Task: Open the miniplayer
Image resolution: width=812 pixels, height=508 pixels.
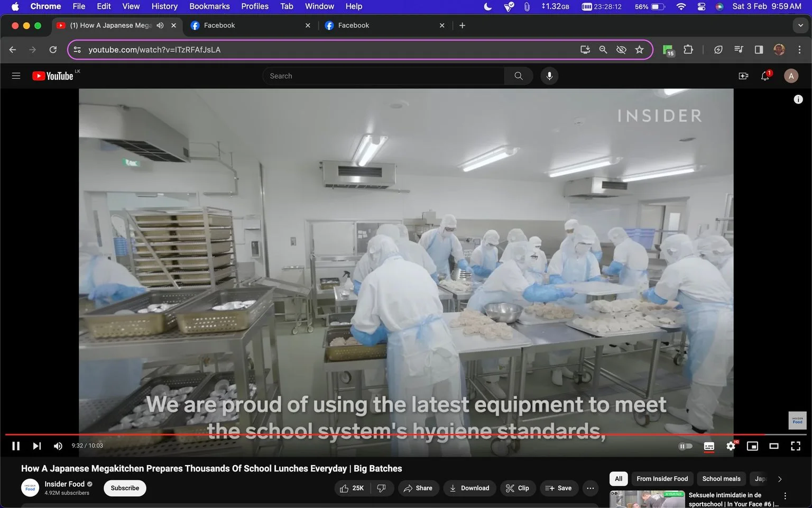Action: click(752, 446)
